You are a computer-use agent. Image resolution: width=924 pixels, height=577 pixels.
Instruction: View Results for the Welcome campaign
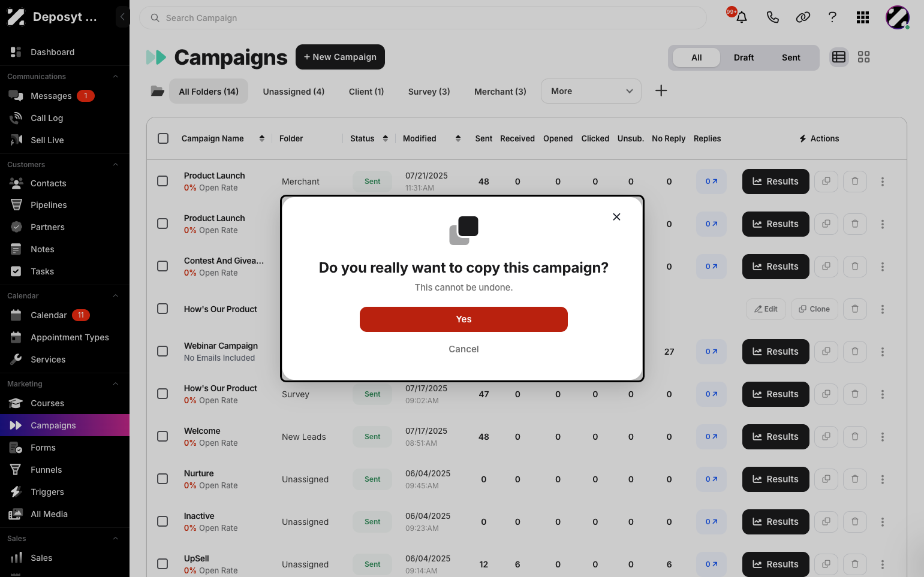pos(775,437)
